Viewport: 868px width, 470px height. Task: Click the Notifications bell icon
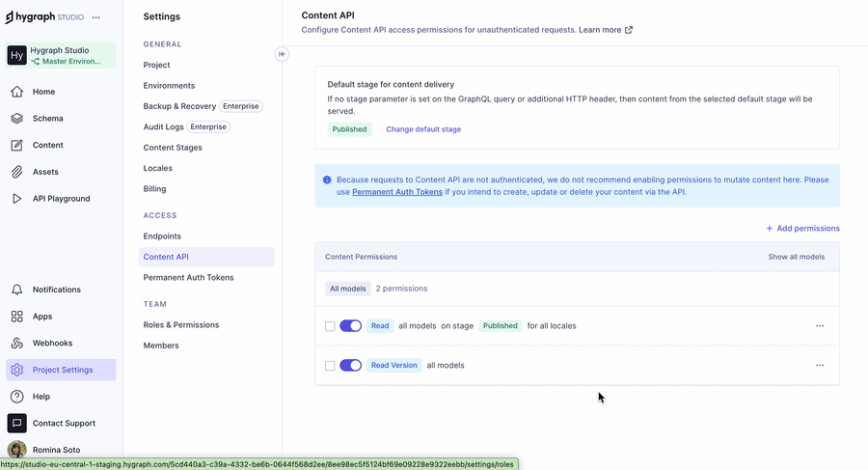pyautogui.click(x=17, y=290)
